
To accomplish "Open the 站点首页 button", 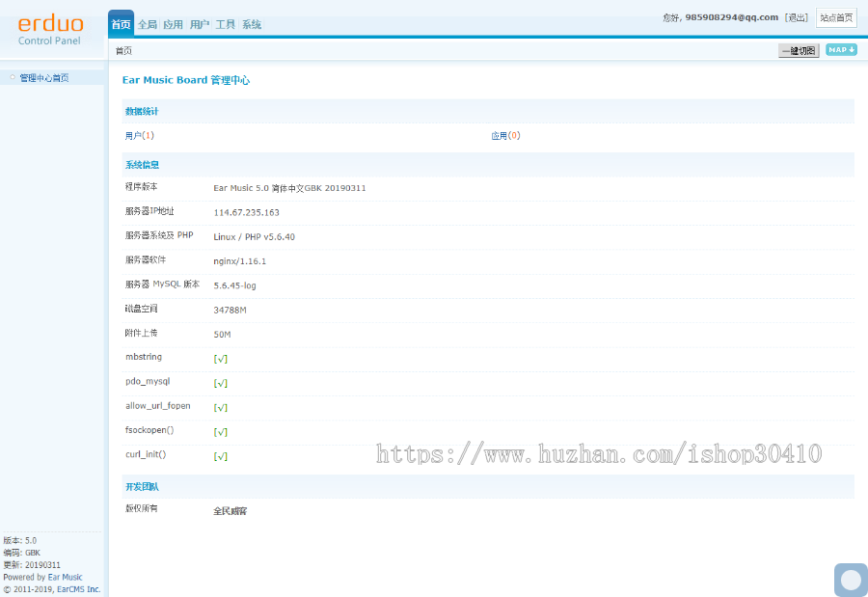I will pyautogui.click(x=836, y=17).
